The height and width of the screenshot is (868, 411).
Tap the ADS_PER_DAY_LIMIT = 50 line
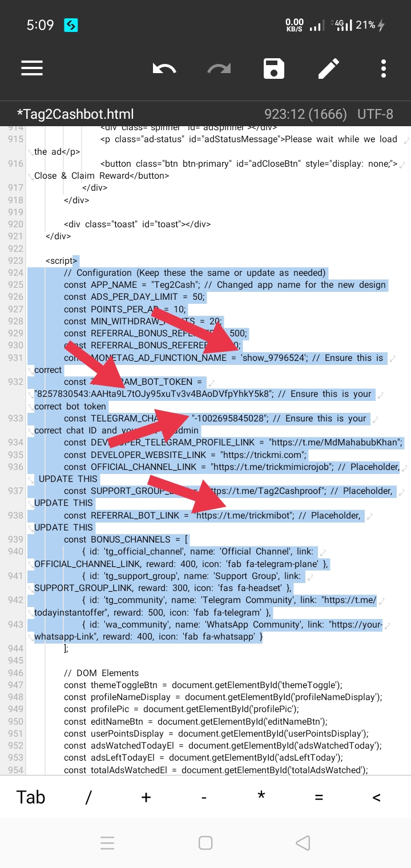coord(134,297)
